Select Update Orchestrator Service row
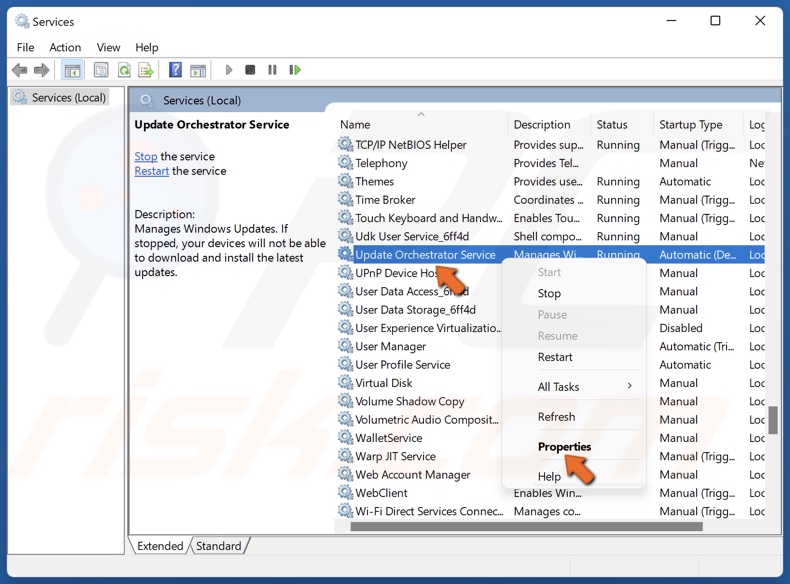The width and height of the screenshot is (790, 584). point(551,254)
